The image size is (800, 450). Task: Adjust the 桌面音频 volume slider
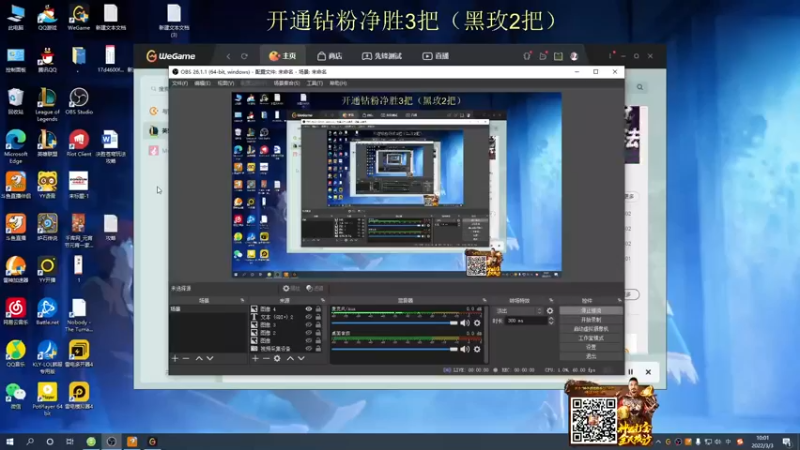pyautogui.click(x=394, y=349)
